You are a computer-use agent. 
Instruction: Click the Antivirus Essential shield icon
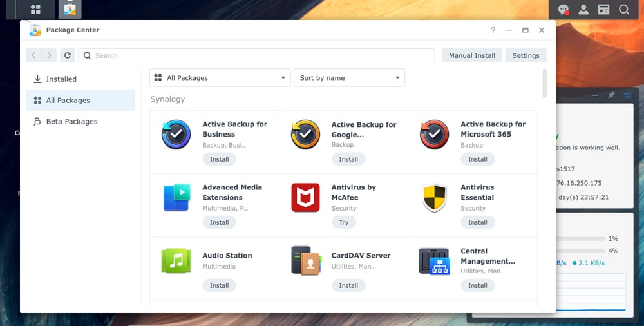[435, 197]
